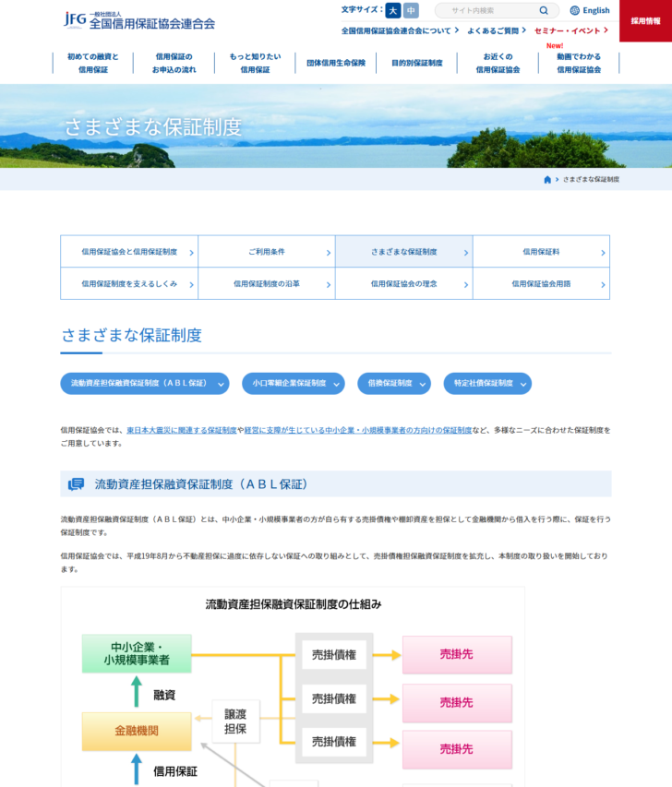
Task: Select the 信用保証協会の理念 tab
Action: pyautogui.click(x=403, y=283)
